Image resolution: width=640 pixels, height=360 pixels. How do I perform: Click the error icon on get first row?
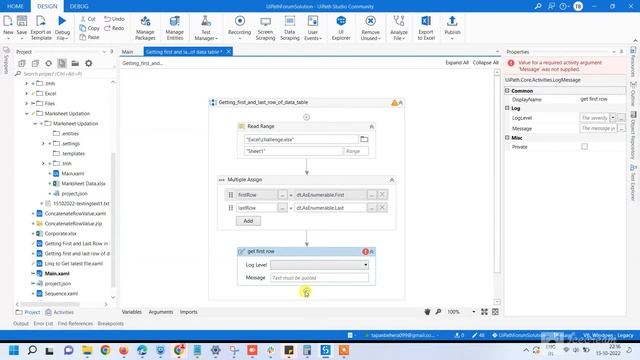[365, 251]
